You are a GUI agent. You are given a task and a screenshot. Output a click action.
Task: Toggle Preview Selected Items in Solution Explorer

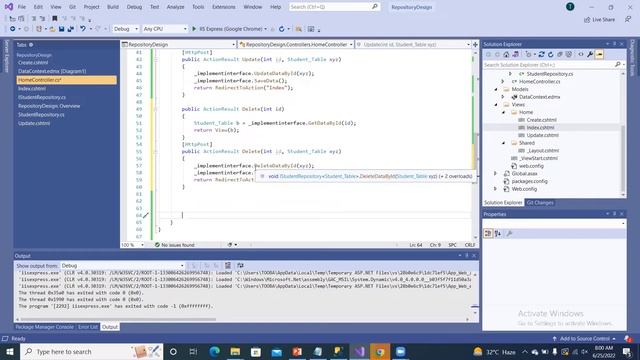599,54
